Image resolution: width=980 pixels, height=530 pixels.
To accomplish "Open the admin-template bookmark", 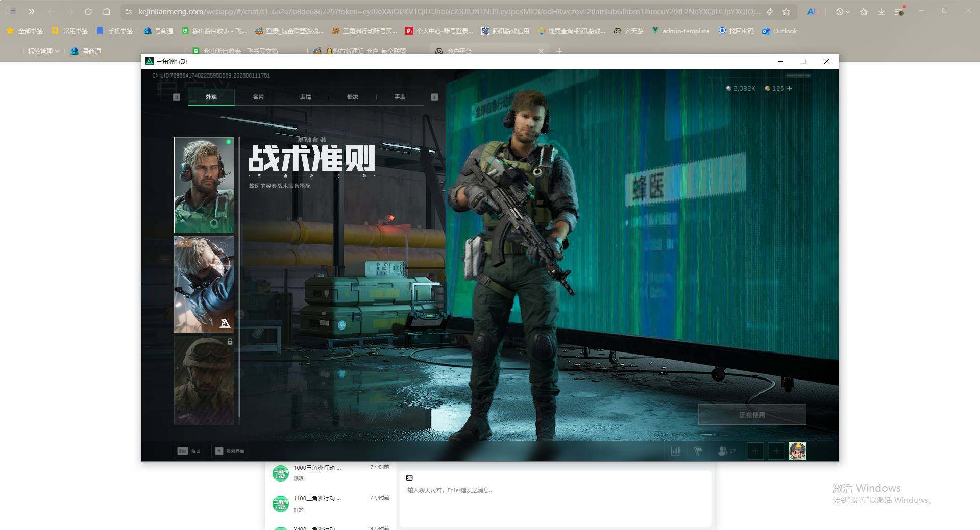I will click(x=680, y=31).
